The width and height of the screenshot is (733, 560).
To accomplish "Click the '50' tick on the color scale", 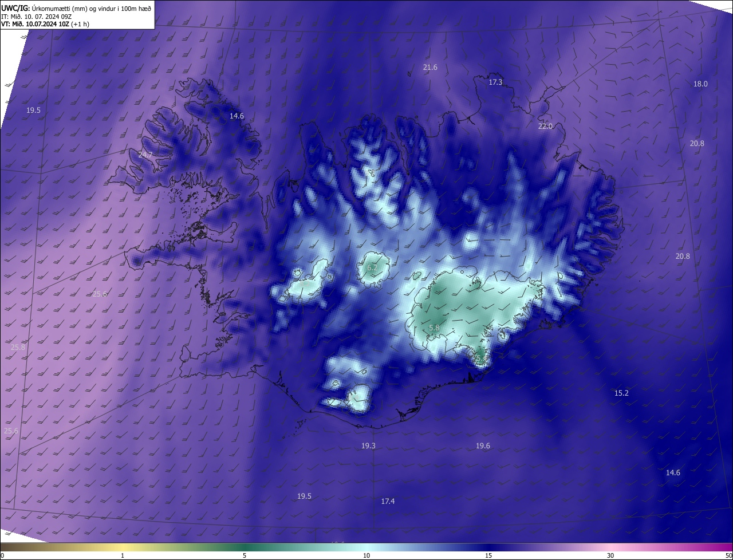I will 728,556.
